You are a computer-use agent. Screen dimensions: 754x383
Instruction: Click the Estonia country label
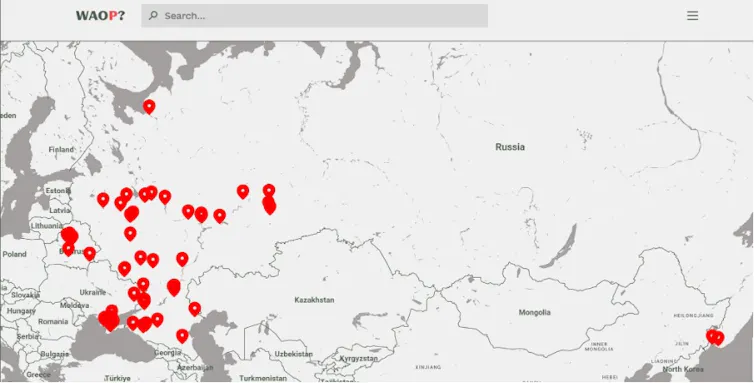point(58,191)
